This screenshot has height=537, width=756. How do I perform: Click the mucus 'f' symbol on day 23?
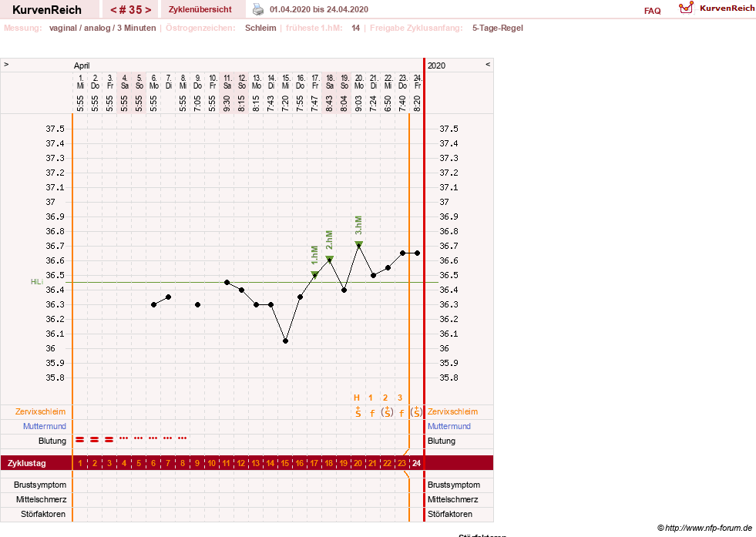402,413
